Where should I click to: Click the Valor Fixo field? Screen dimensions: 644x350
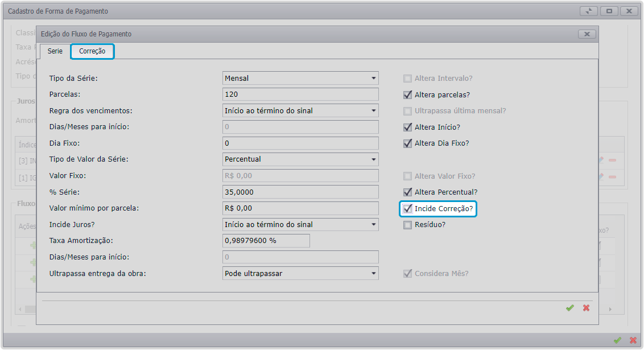[300, 176]
